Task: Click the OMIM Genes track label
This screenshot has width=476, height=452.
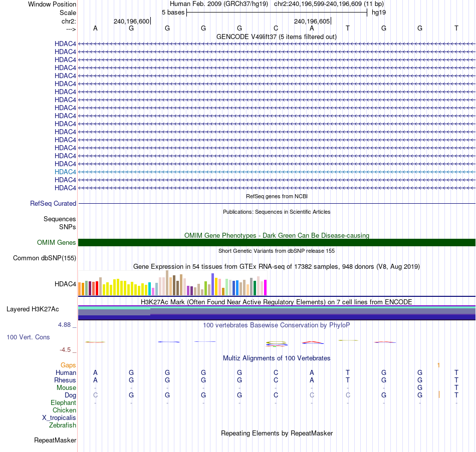Action: [57, 242]
